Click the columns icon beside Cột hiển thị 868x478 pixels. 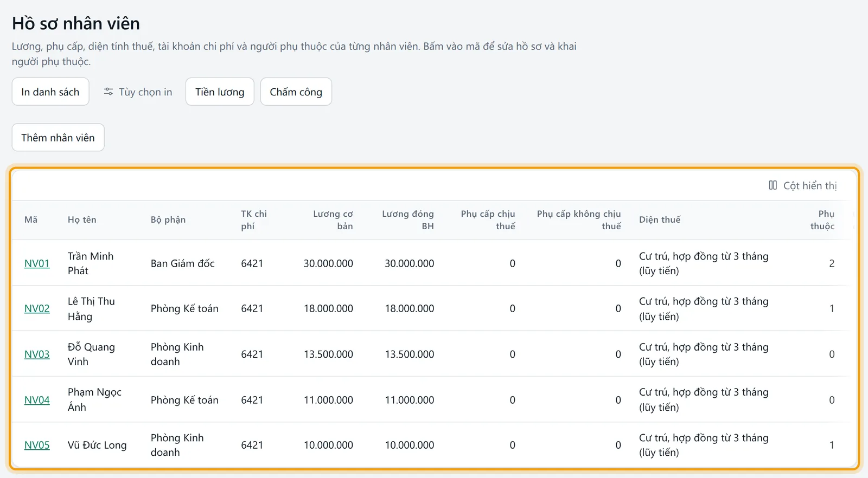[773, 185]
